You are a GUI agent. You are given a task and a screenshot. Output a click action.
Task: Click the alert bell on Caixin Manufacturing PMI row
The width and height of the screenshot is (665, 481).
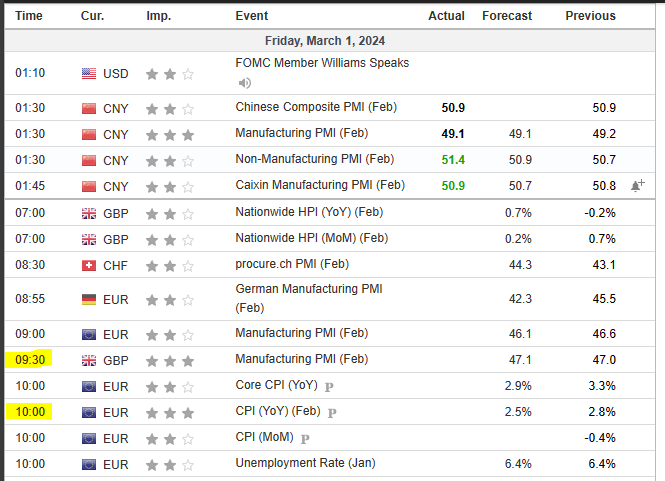(638, 185)
